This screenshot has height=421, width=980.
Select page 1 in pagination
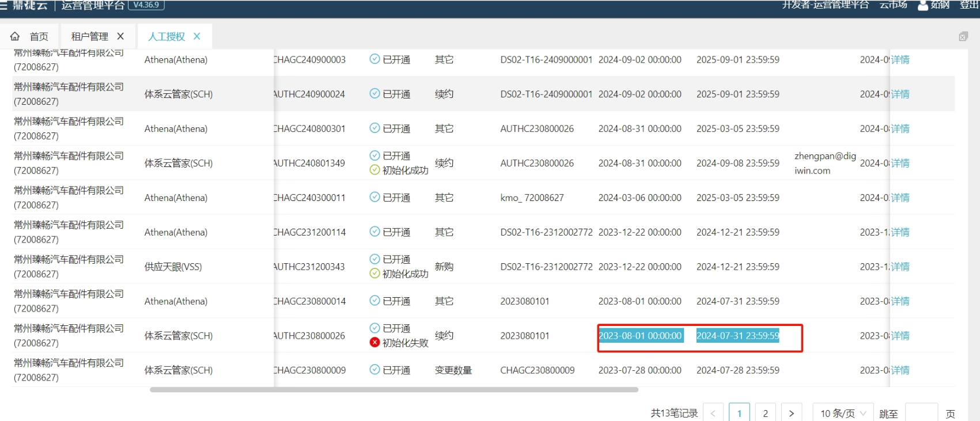click(739, 413)
